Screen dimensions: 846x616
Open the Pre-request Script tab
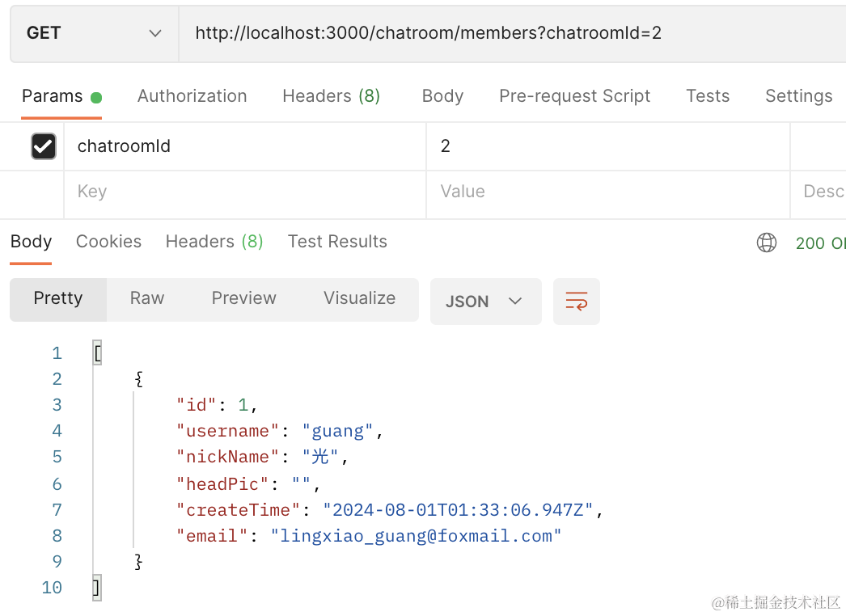point(574,96)
